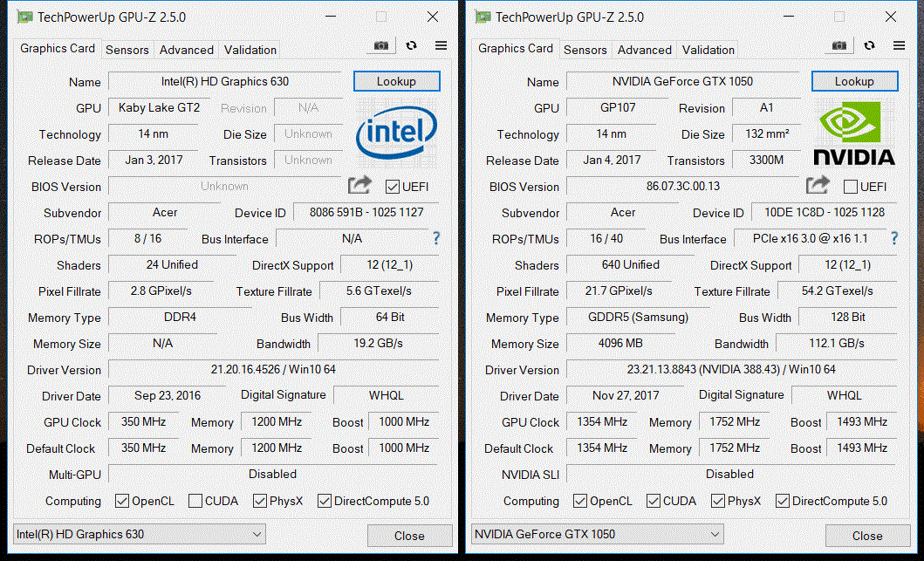
Task: Click Release Date field Jan 3, 2017
Action: click(x=154, y=160)
